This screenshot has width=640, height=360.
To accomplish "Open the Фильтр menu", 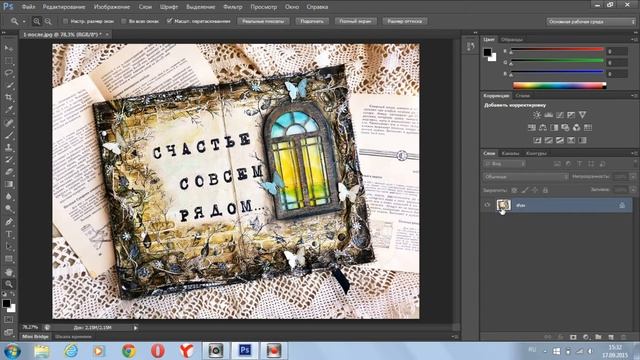I will (x=233, y=7).
